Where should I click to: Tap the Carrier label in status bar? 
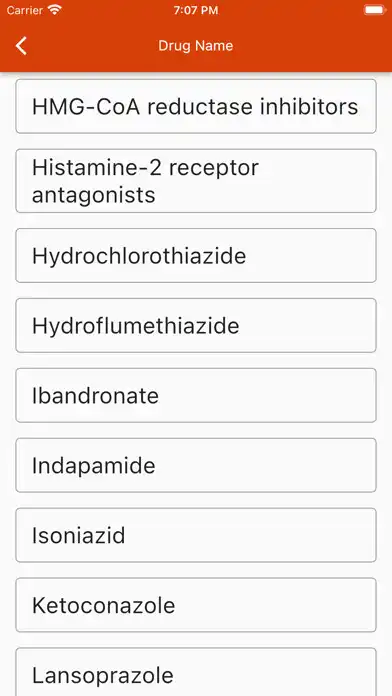(x=25, y=10)
